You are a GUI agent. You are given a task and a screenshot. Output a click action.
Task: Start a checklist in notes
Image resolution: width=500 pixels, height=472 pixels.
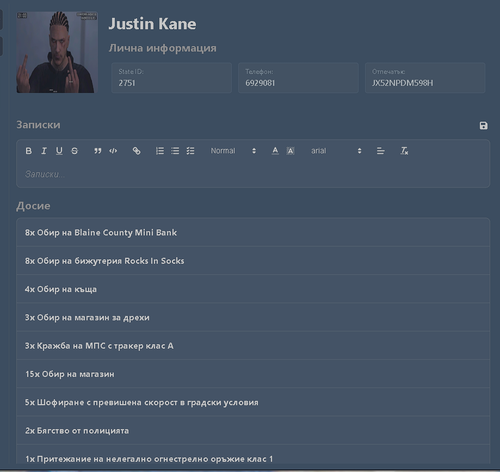190,151
